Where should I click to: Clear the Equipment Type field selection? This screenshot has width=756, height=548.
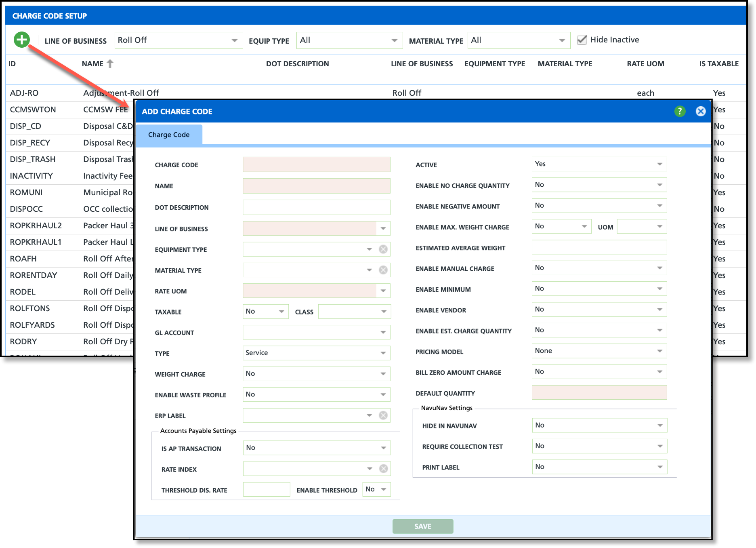click(383, 249)
